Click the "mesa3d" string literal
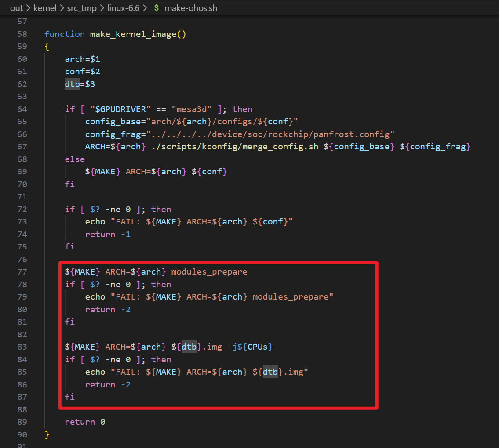The height and width of the screenshot is (448, 499). 192,109
